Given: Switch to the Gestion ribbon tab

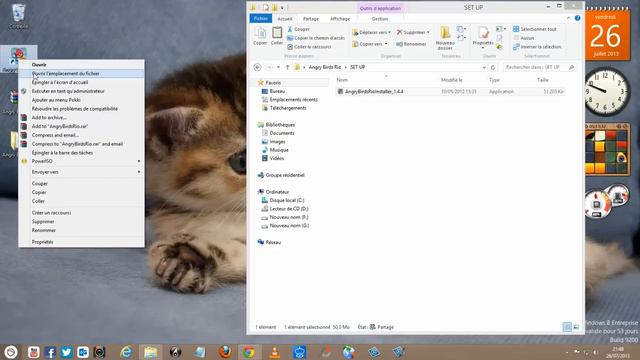Looking at the screenshot, I should pos(380,19).
